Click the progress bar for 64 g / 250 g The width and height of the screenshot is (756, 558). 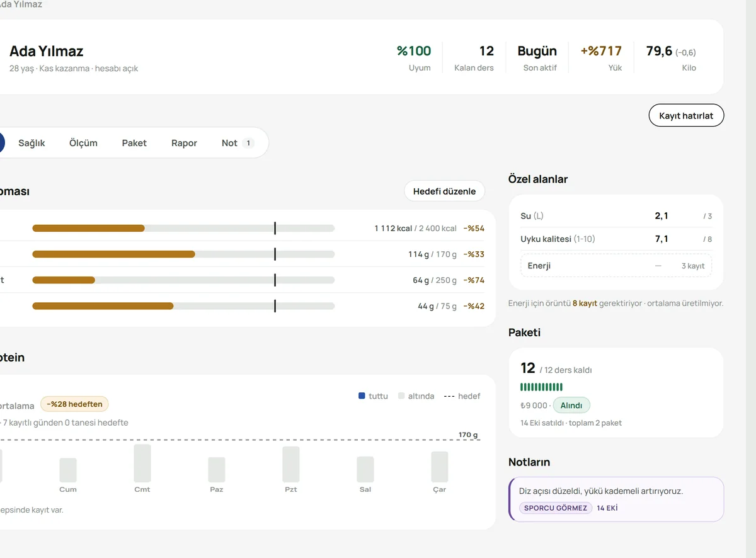[x=183, y=280]
